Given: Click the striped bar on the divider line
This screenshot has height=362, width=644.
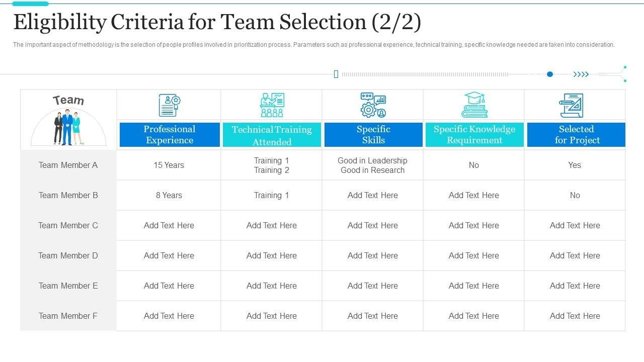Looking at the screenshot, I should click(x=425, y=74).
